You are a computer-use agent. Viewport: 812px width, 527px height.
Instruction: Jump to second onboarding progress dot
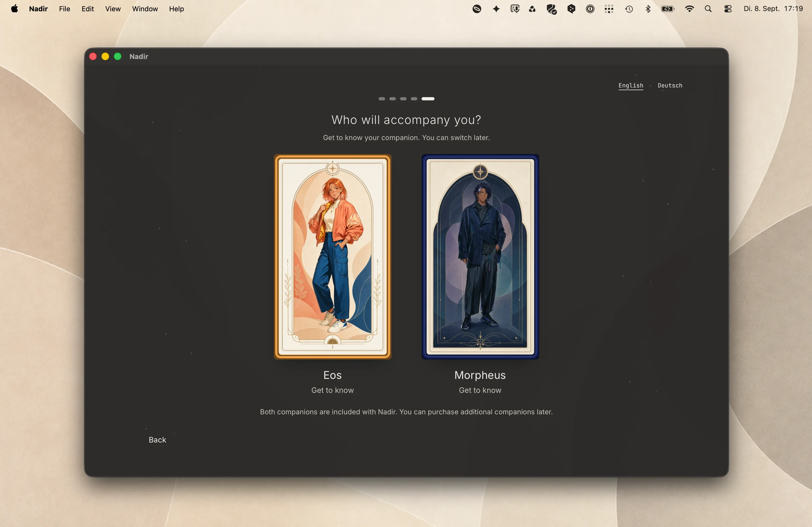tap(393, 99)
